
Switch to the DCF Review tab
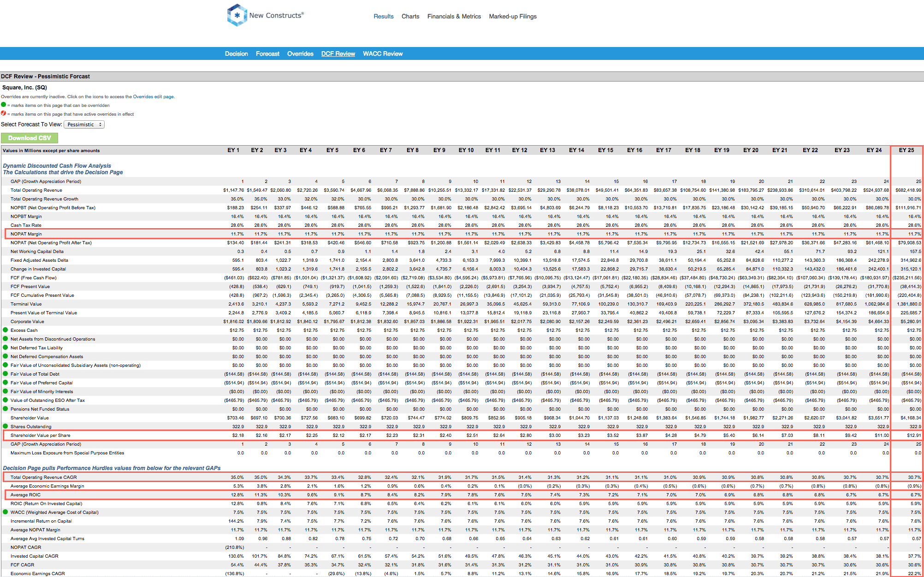click(338, 54)
